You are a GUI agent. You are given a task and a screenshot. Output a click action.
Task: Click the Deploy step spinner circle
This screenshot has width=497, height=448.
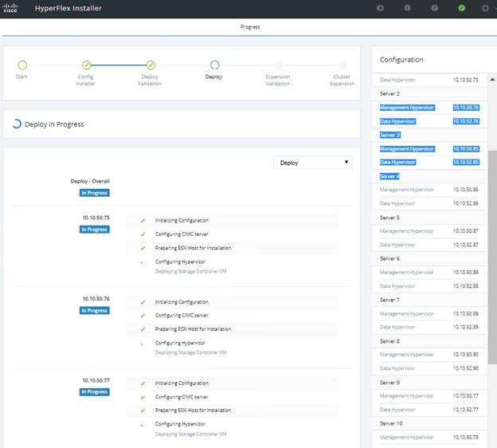[x=214, y=65]
